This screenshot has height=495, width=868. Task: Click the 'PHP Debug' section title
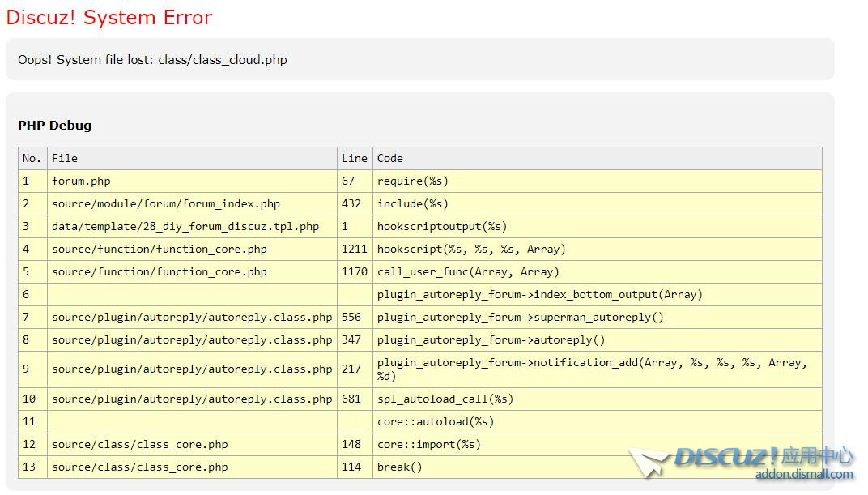click(55, 126)
